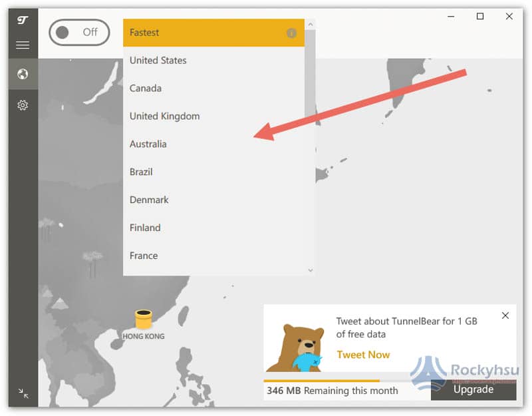Maximize the TunnelBear window

(479, 16)
